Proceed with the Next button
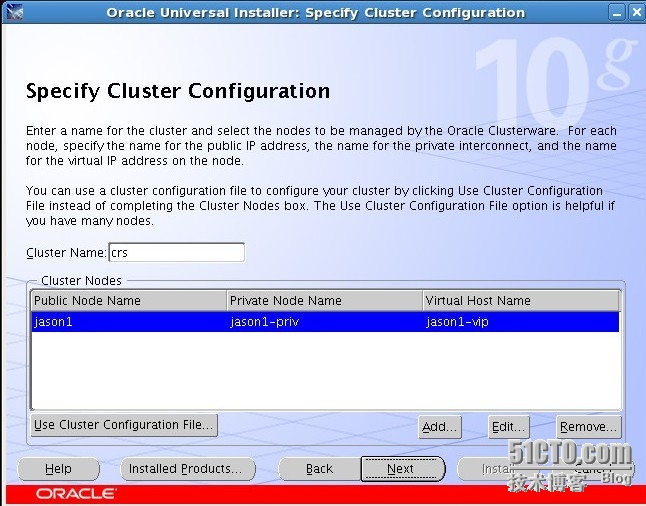646x506 pixels. pos(403,469)
